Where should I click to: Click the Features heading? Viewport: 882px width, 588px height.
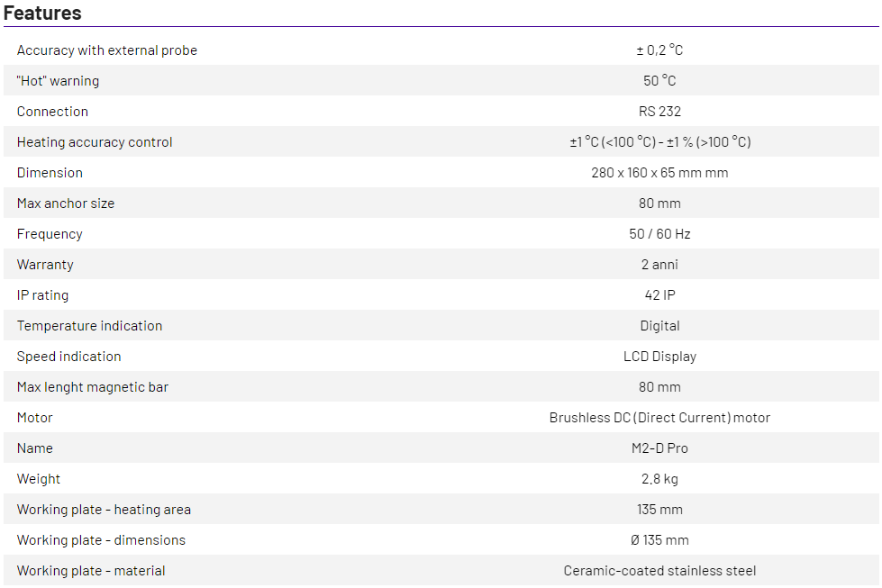[x=42, y=13]
